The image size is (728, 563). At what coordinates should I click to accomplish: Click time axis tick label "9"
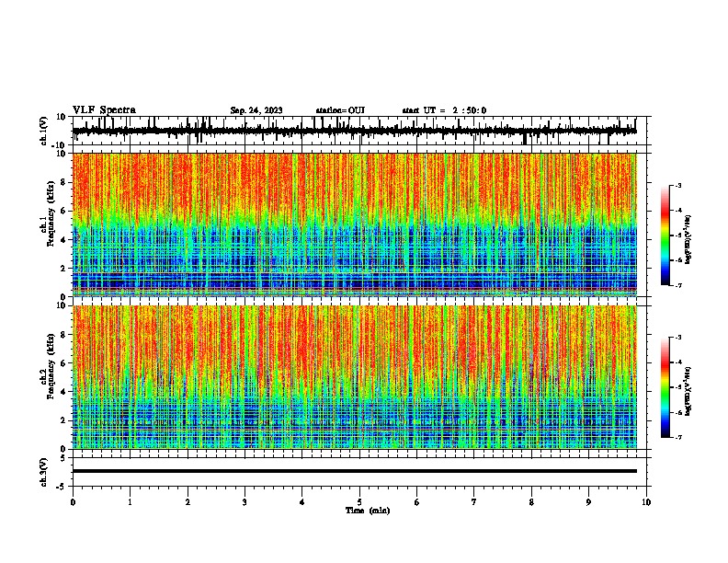point(588,502)
